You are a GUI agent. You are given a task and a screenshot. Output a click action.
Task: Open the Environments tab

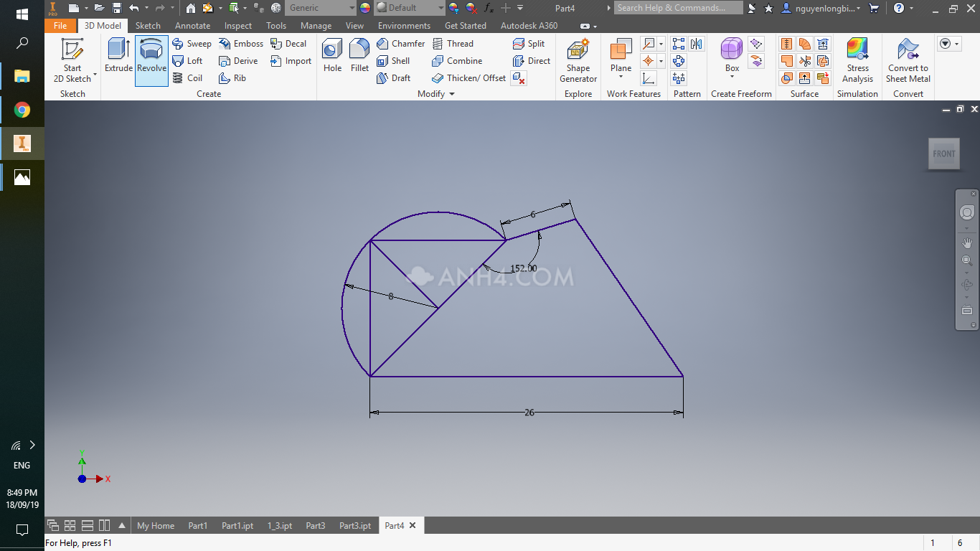(404, 25)
